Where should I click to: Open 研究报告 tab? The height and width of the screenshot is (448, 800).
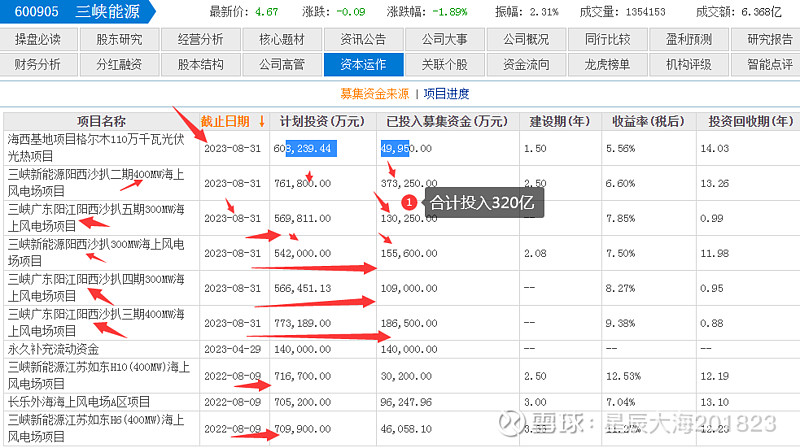[x=766, y=40]
